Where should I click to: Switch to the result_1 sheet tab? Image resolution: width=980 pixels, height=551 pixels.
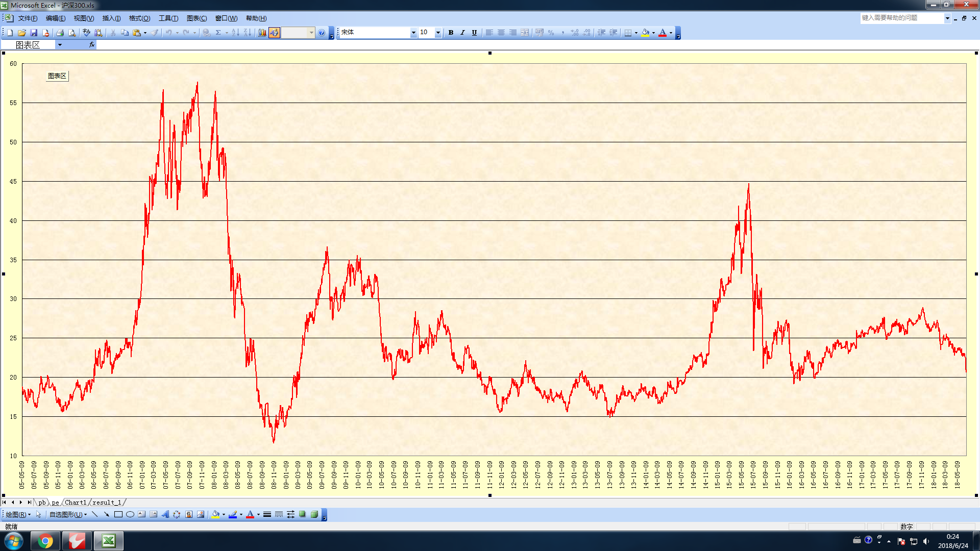pos(107,503)
